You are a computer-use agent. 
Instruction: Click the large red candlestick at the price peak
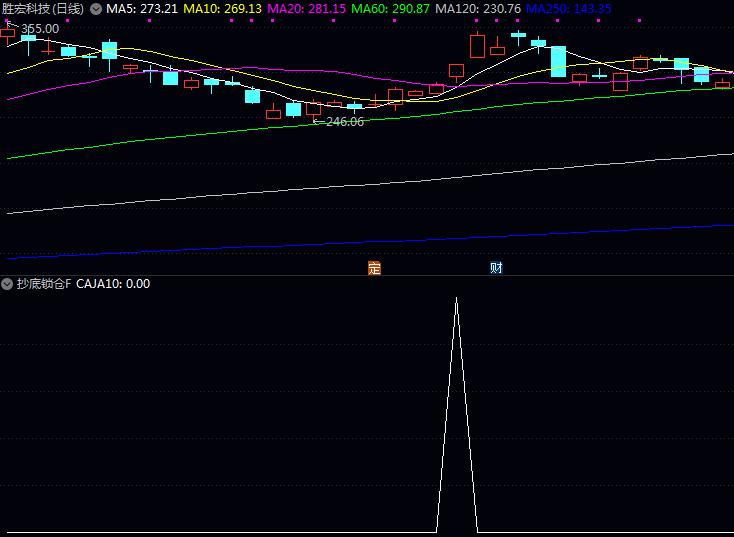point(478,47)
